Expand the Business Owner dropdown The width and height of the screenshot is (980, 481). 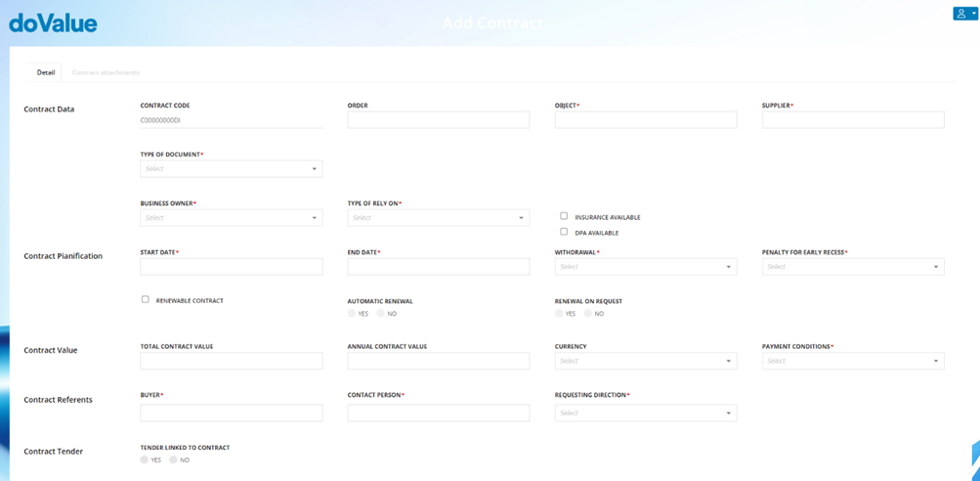(232, 218)
